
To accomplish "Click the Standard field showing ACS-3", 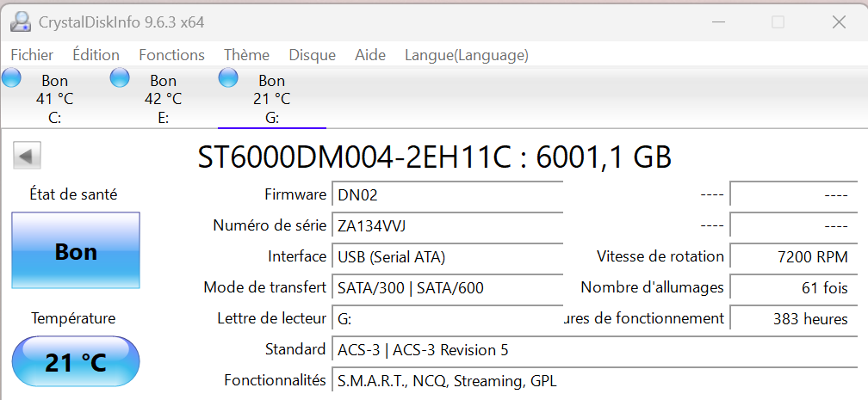I will pos(594,350).
